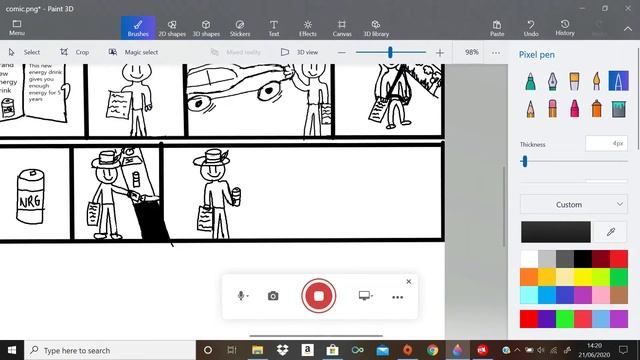Select the Pencil brush
This screenshot has height=360, width=640.
[530, 109]
